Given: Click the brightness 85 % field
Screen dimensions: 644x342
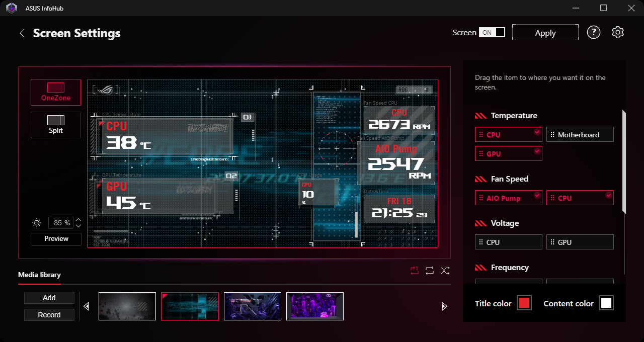Looking at the screenshot, I should point(61,223).
